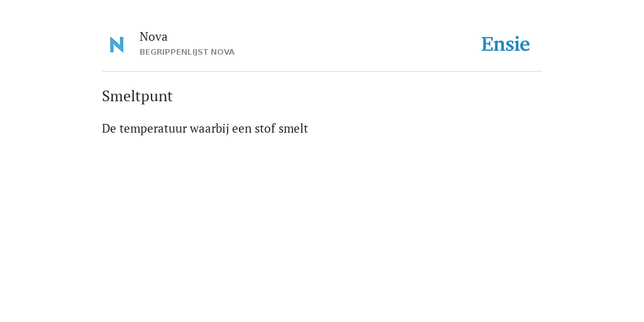Click the "punt" part of the Smeltpunt title
644x322 pixels.
pyautogui.click(x=157, y=97)
